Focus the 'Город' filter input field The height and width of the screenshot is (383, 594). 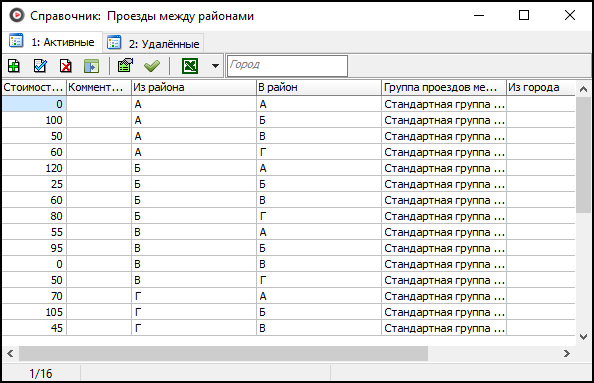click(287, 66)
